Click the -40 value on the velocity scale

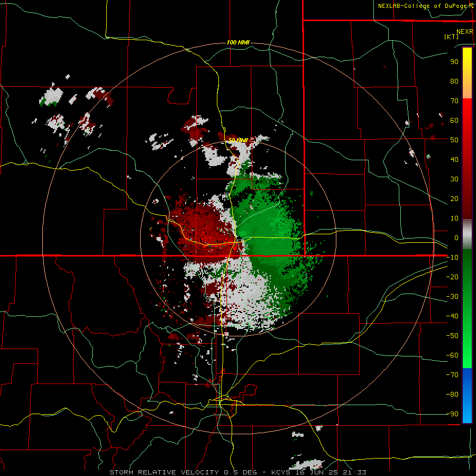pyautogui.click(x=452, y=316)
